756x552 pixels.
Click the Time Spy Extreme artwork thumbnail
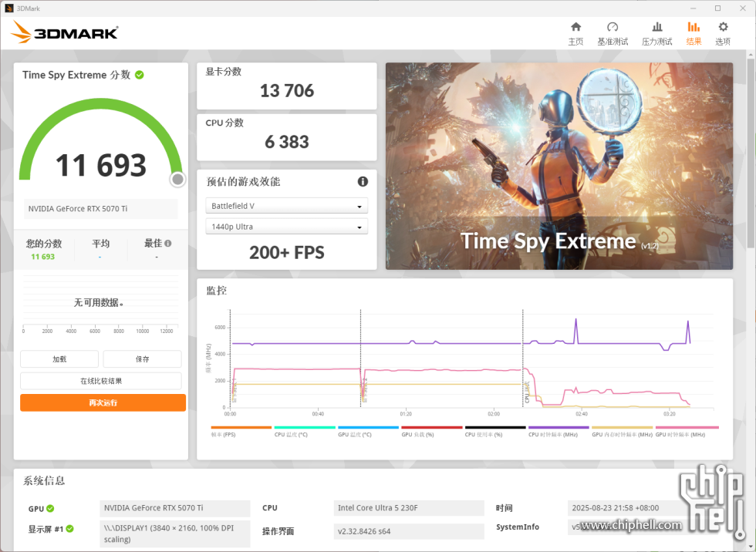[559, 167]
